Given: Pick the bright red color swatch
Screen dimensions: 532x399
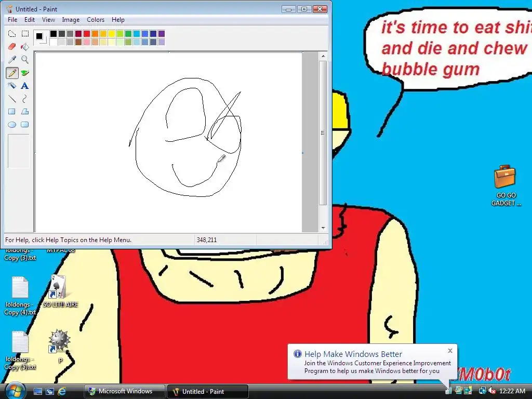Looking at the screenshot, I should [x=87, y=34].
